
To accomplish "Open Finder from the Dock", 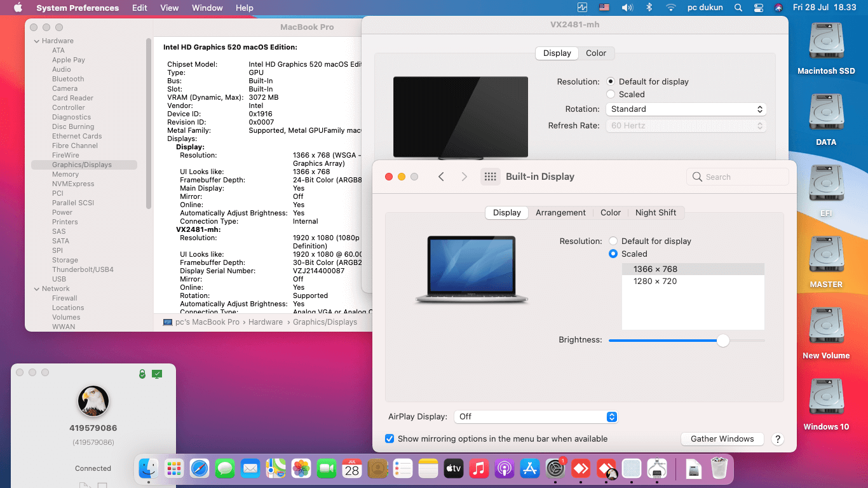I will coord(149,469).
